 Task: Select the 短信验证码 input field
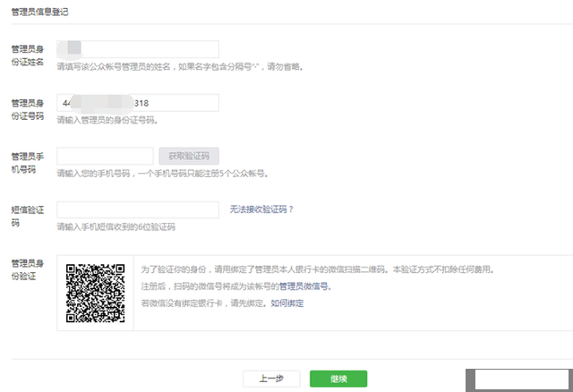coord(137,209)
